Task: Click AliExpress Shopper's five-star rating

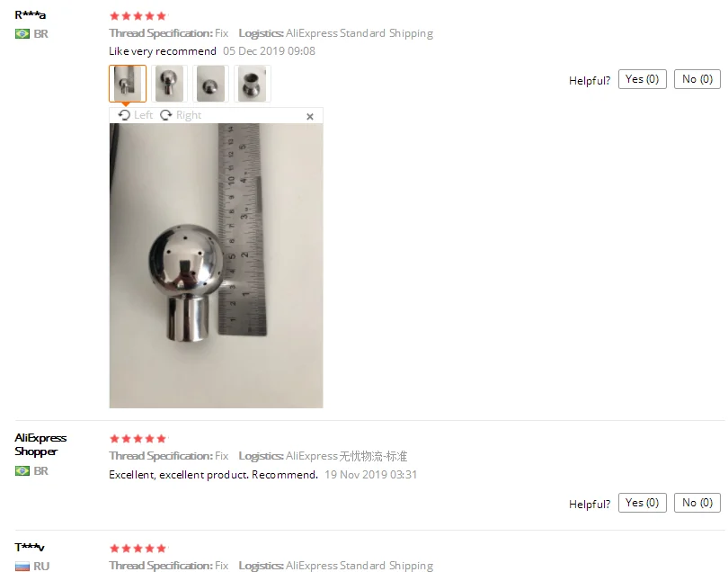Action: [138, 439]
